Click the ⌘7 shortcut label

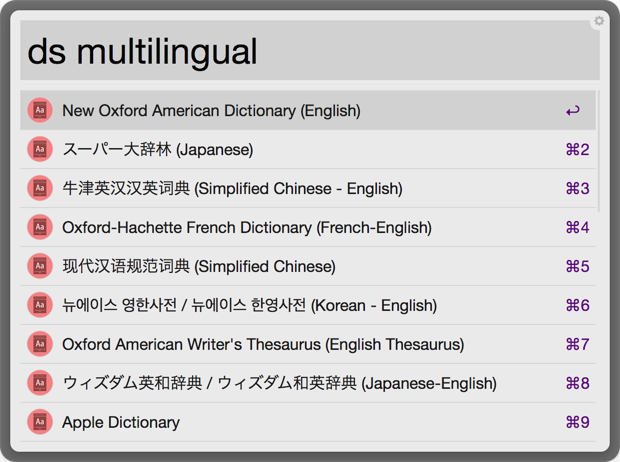coord(577,344)
